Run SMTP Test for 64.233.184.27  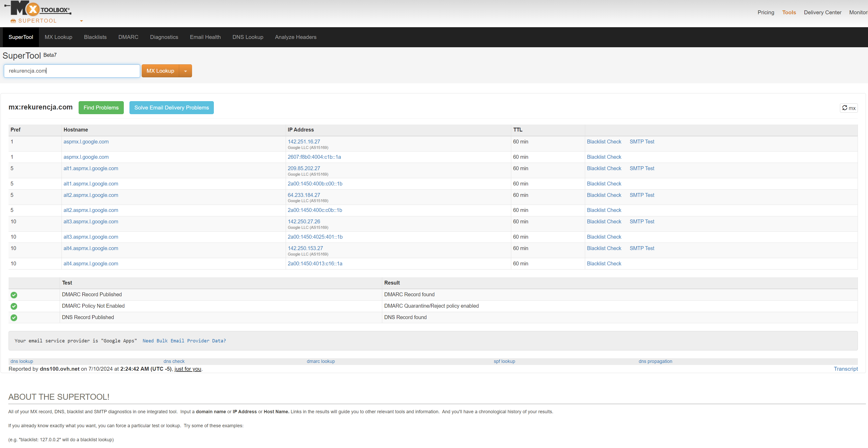click(x=641, y=195)
